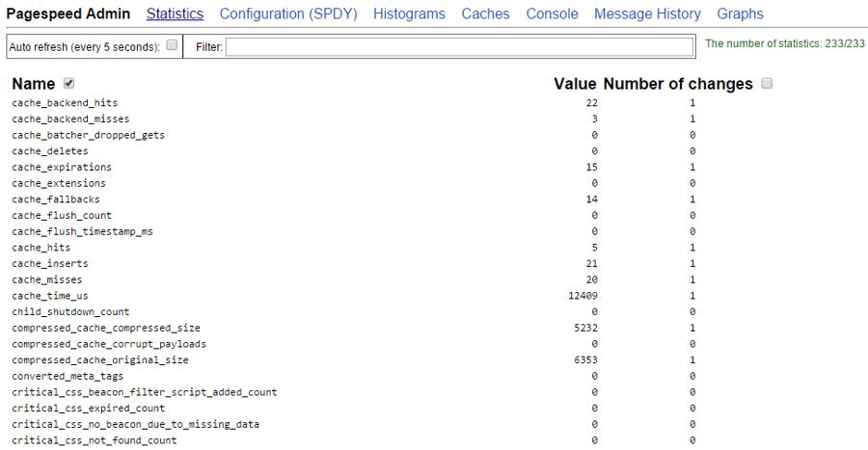The width and height of the screenshot is (868, 450).
Task: Select compressed_cache_original_size statistic name
Action: tap(100, 359)
